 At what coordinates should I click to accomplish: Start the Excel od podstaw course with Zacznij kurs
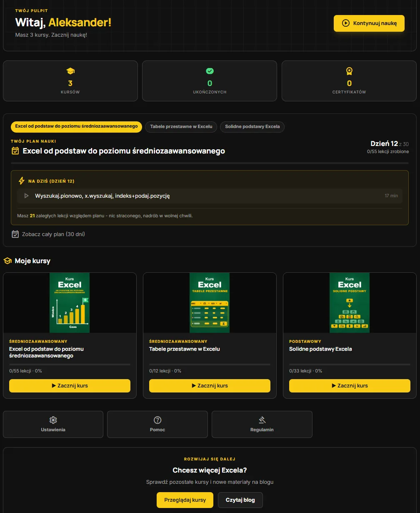coord(70,386)
